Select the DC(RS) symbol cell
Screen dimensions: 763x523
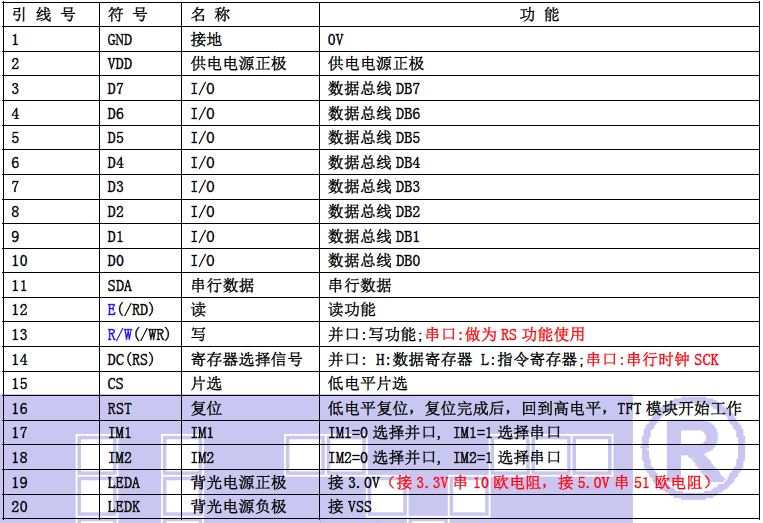coord(130,359)
